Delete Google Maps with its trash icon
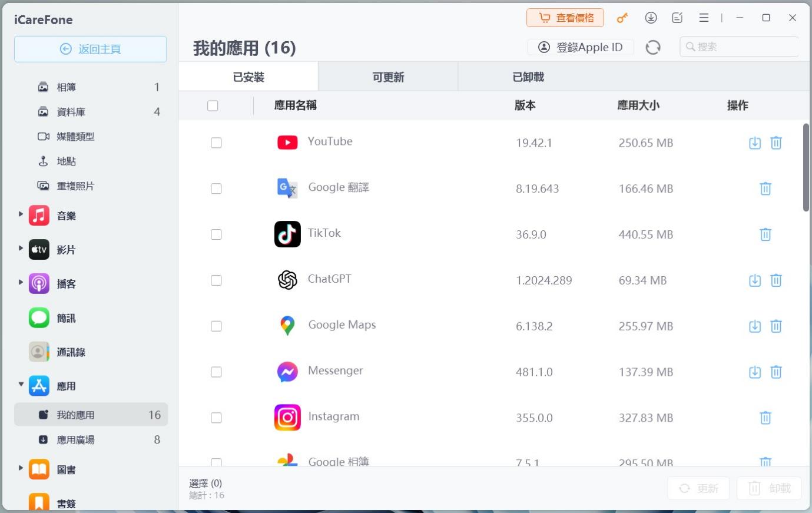The height and width of the screenshot is (513, 812). pyautogui.click(x=776, y=326)
